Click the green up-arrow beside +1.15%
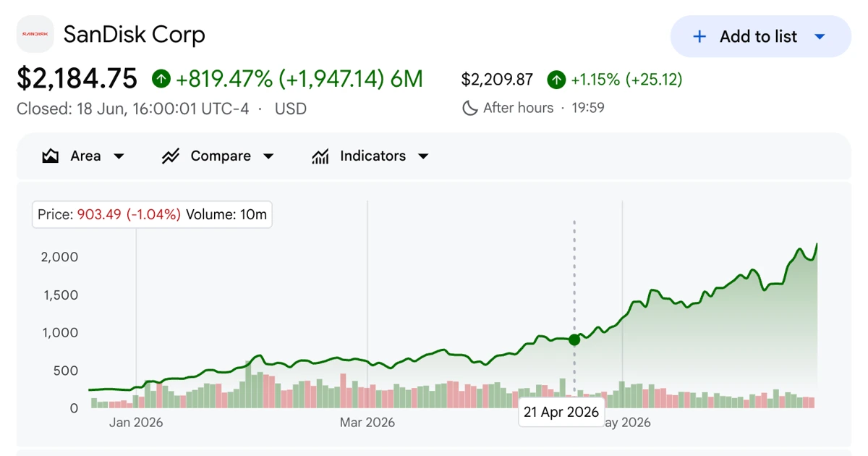The width and height of the screenshot is (868, 456). [x=556, y=80]
